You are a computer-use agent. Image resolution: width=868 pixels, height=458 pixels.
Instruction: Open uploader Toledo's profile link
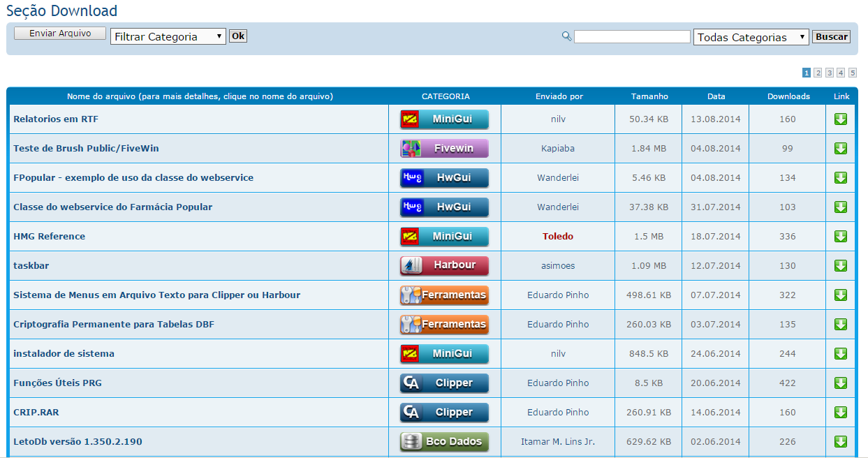click(x=557, y=237)
